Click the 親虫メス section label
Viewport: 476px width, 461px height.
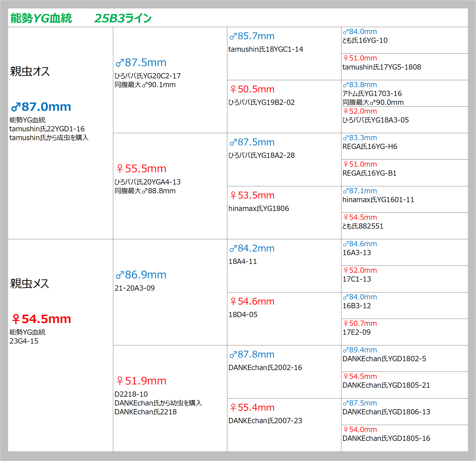click(x=29, y=284)
